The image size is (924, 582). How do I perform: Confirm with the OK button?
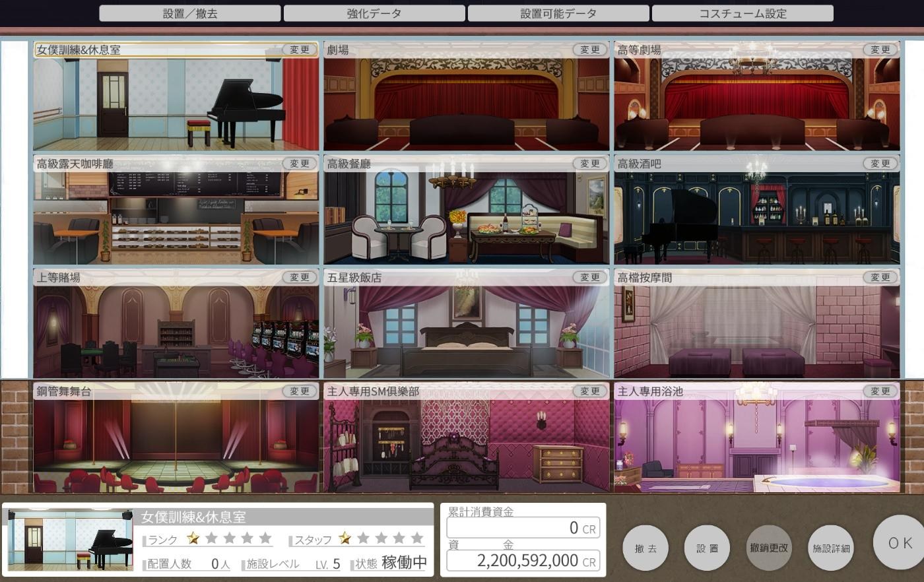(899, 543)
